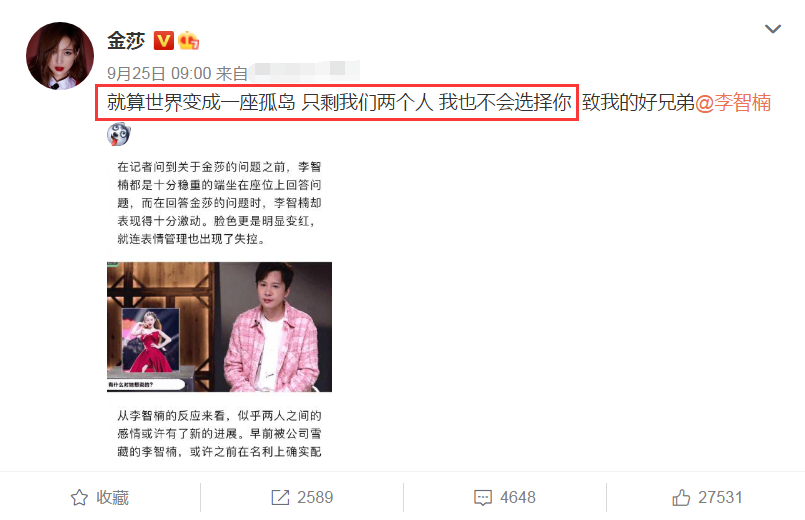Image resolution: width=805 pixels, height=520 pixels.
Task: Open comments via speech bubble icon
Action: 483,497
